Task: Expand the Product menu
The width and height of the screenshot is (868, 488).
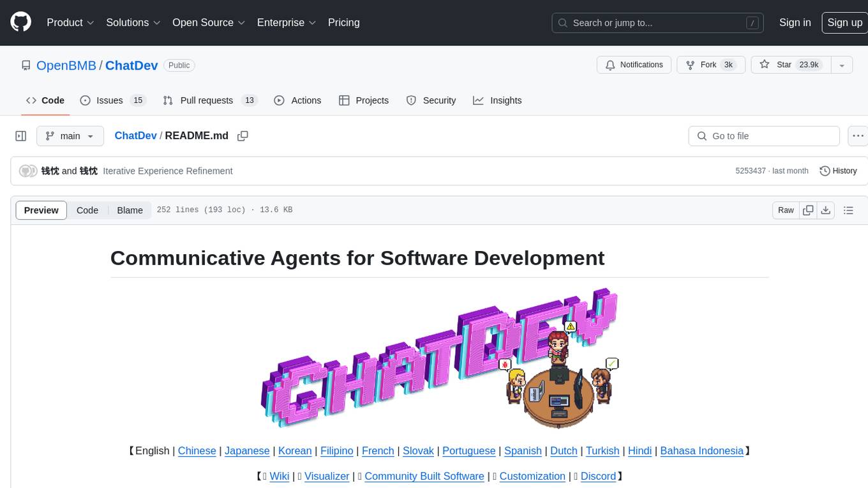Action: point(70,22)
